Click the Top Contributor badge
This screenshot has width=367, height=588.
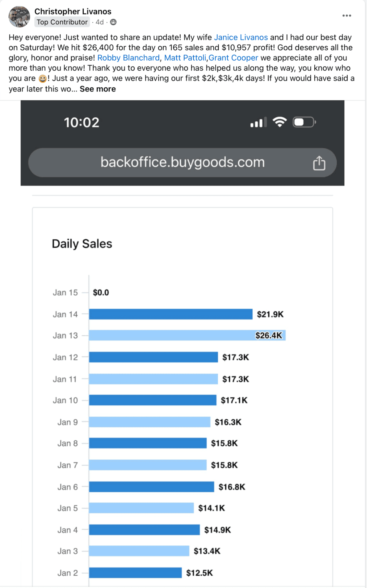62,22
